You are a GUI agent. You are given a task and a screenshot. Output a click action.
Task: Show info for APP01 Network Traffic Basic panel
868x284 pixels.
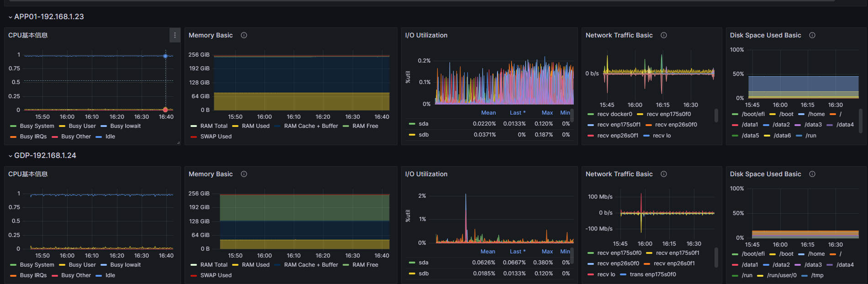click(x=664, y=35)
